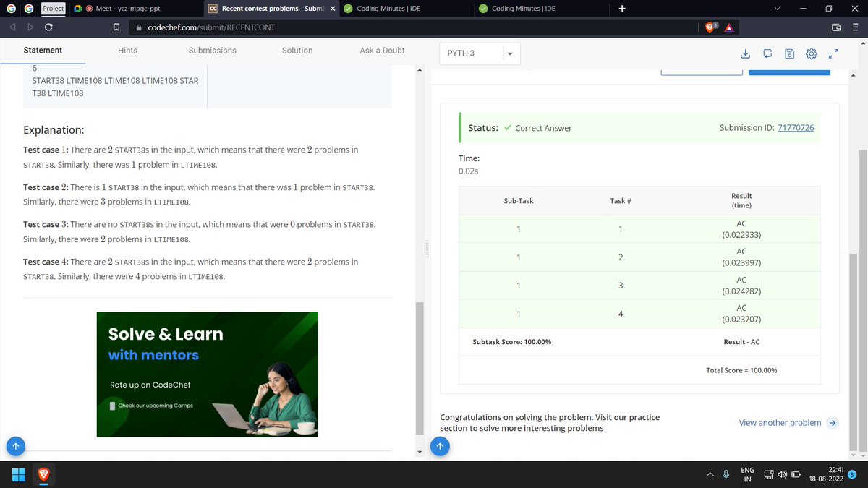Click the Project pinned tab
Image resolution: width=868 pixels, height=488 pixels.
[53, 9]
